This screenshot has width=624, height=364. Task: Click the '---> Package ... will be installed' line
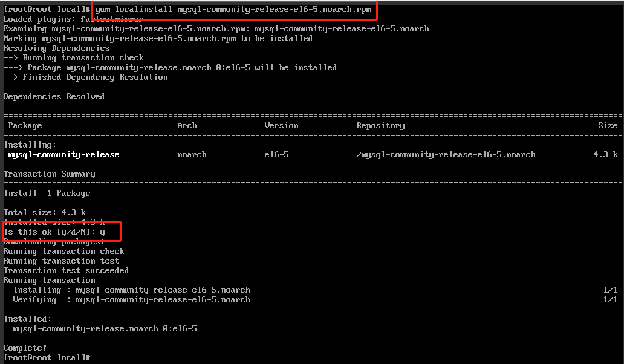tap(170, 68)
